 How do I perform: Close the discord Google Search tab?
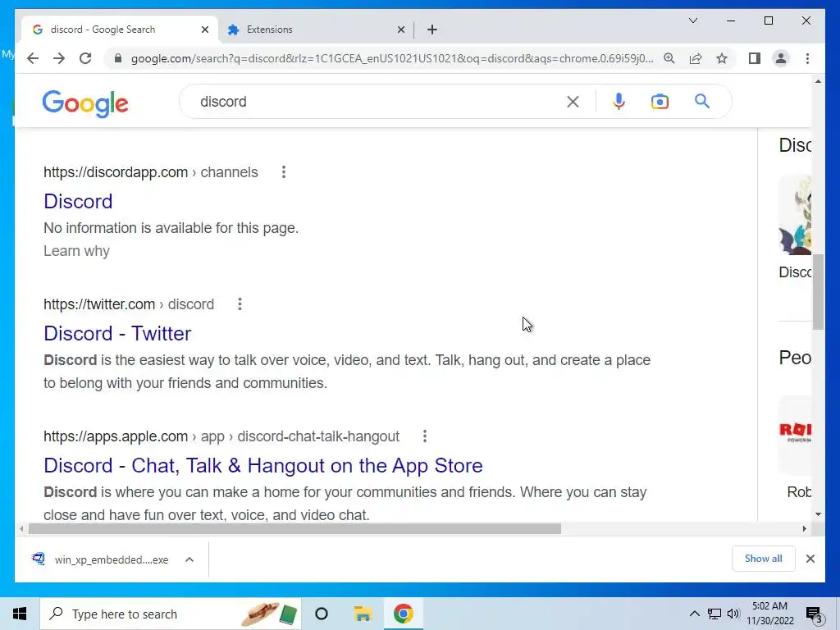coord(204,30)
